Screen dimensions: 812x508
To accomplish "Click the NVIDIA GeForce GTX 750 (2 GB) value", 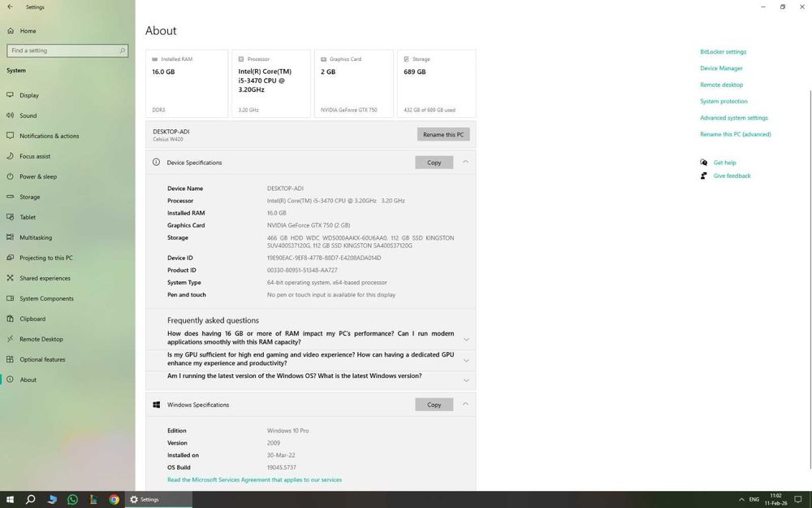I will 309,225.
